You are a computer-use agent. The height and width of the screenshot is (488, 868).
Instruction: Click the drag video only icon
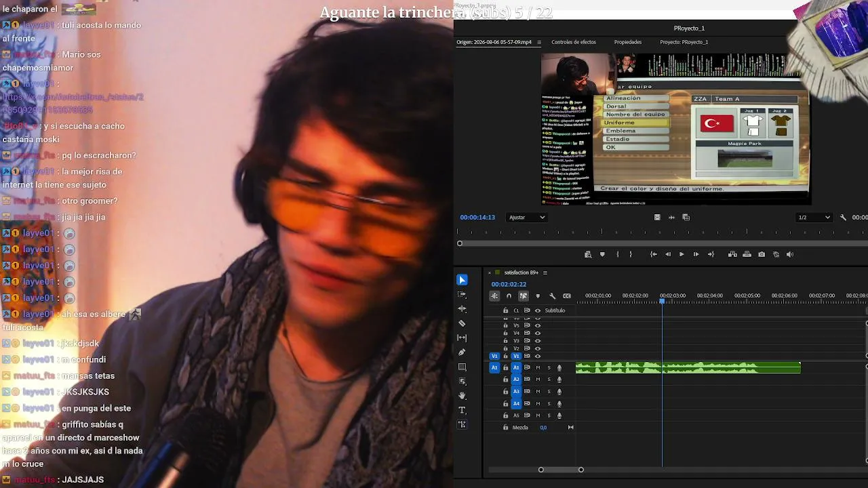pyautogui.click(x=657, y=218)
